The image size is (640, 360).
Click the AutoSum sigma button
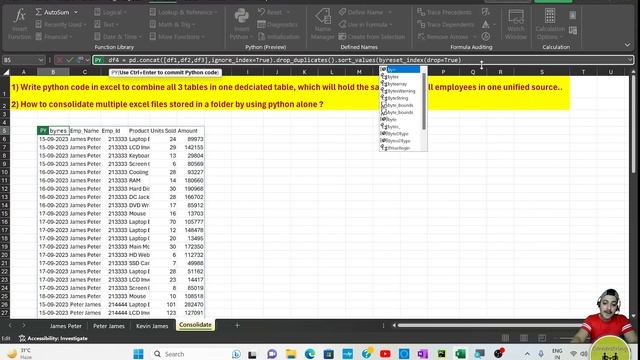39,12
